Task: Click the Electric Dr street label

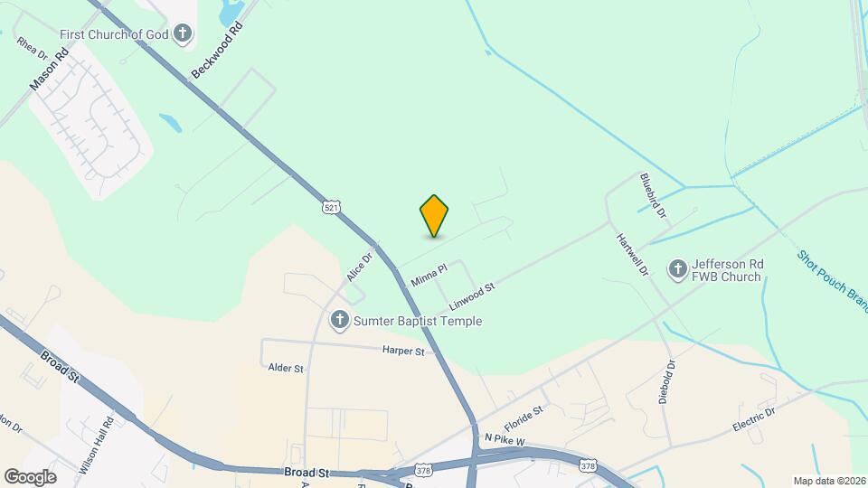Action: [x=753, y=419]
